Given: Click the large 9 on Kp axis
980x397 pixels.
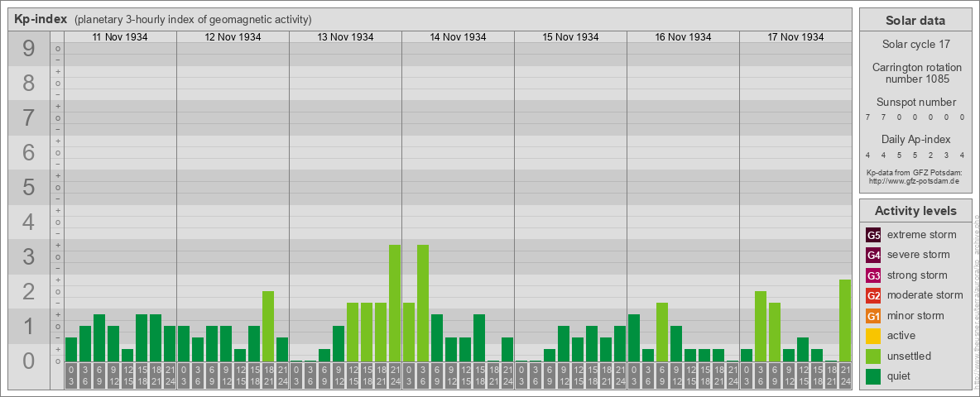Looking at the screenshot, I should [29, 49].
